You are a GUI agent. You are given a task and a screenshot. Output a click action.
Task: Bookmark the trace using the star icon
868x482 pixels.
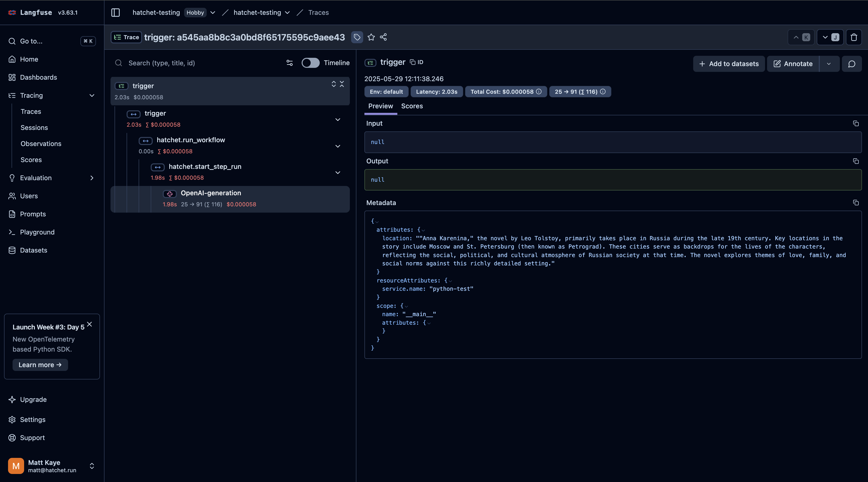[371, 37]
